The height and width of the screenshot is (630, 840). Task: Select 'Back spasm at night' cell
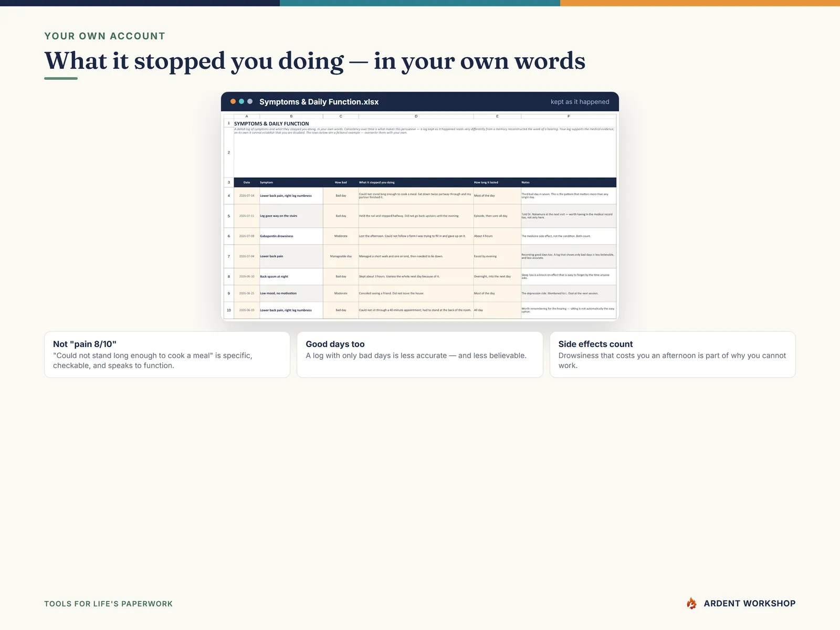[291, 277]
